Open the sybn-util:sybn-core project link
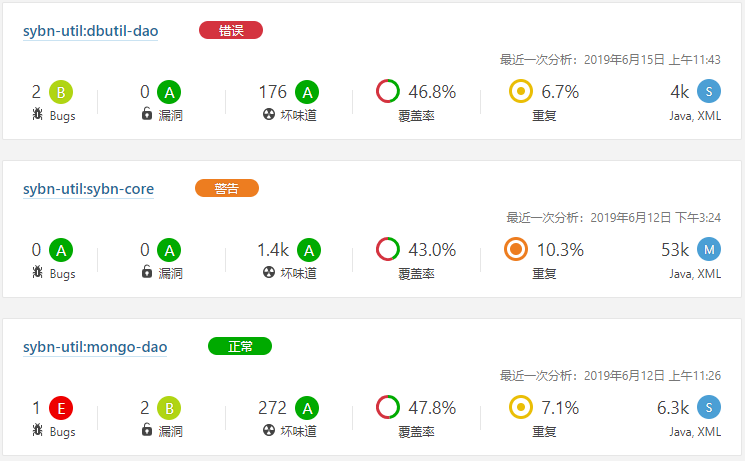Image resolution: width=745 pixels, height=461 pixels. [88, 189]
